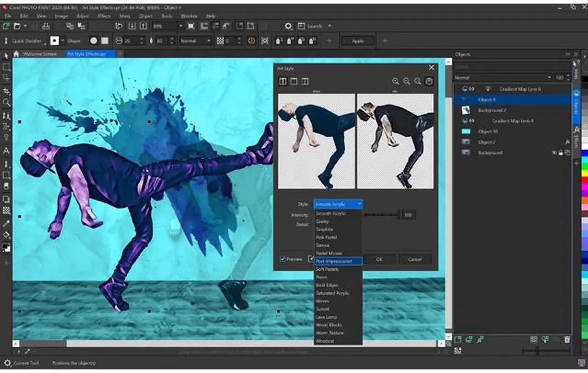Image resolution: width=588 pixels, height=373 pixels.
Task: Toggle lock icon on Background object row
Action: (x=560, y=153)
